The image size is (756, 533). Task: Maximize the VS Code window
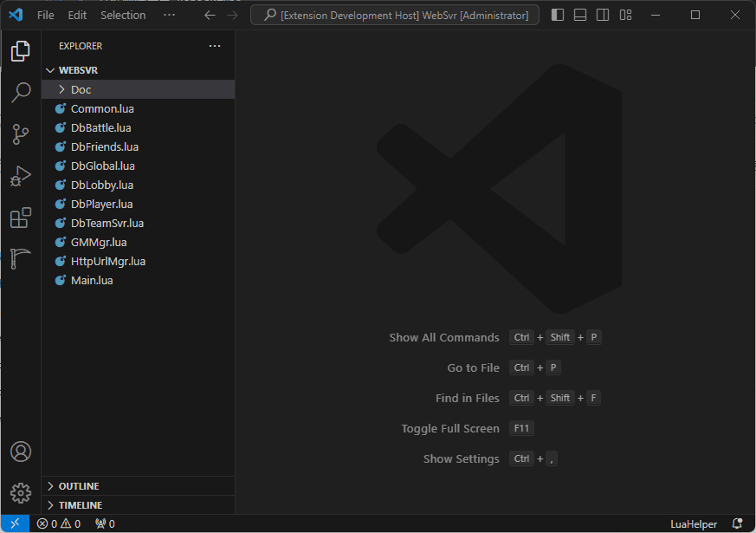695,16
